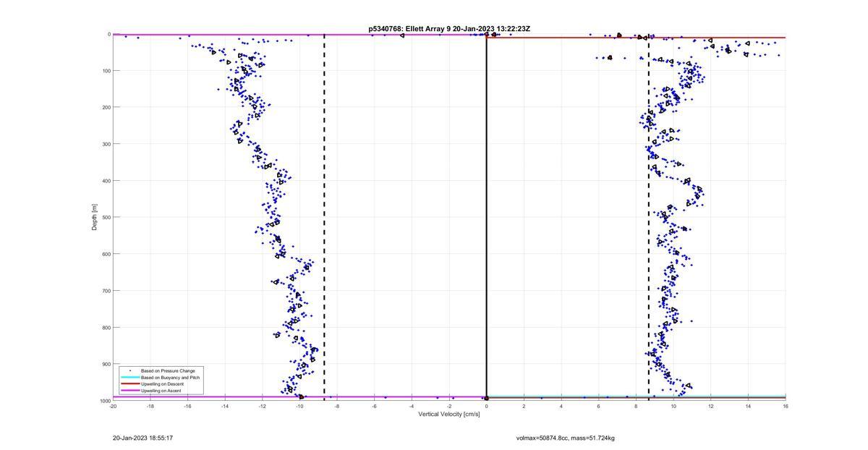Click the x-axis tick label '14'
Image resolution: width=868 pixels, height=450 pixels.
tap(748, 406)
